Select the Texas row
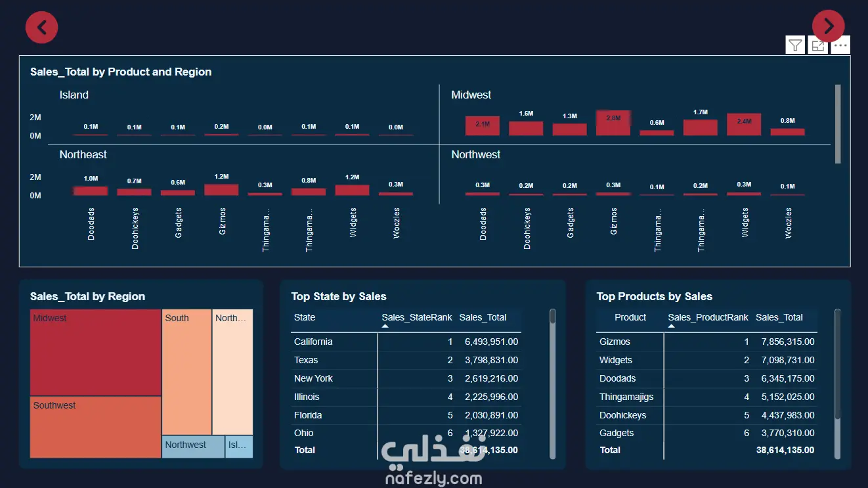868x488 pixels. click(x=406, y=360)
